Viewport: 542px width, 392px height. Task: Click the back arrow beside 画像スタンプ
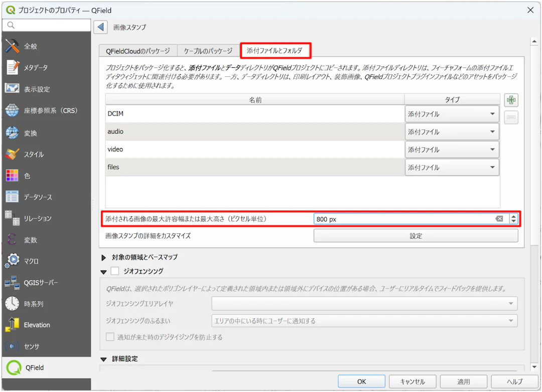100,27
